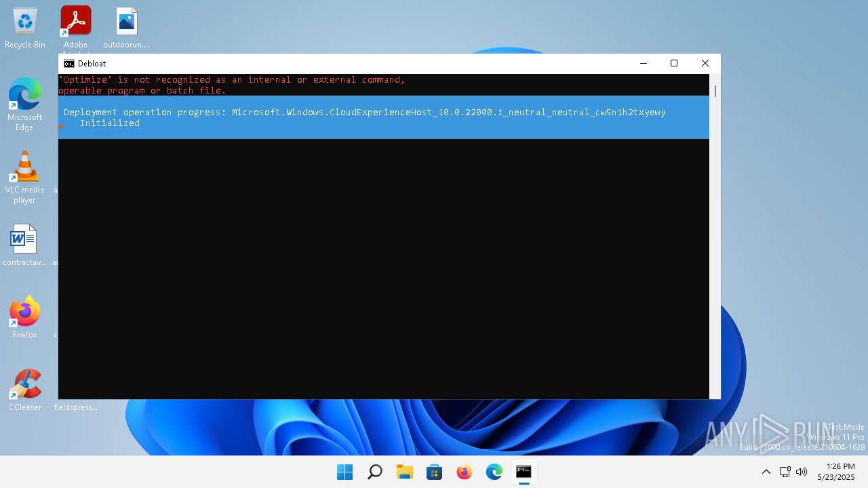Click the 'Initialized' status text
This screenshot has width=868, height=488.
(x=110, y=123)
